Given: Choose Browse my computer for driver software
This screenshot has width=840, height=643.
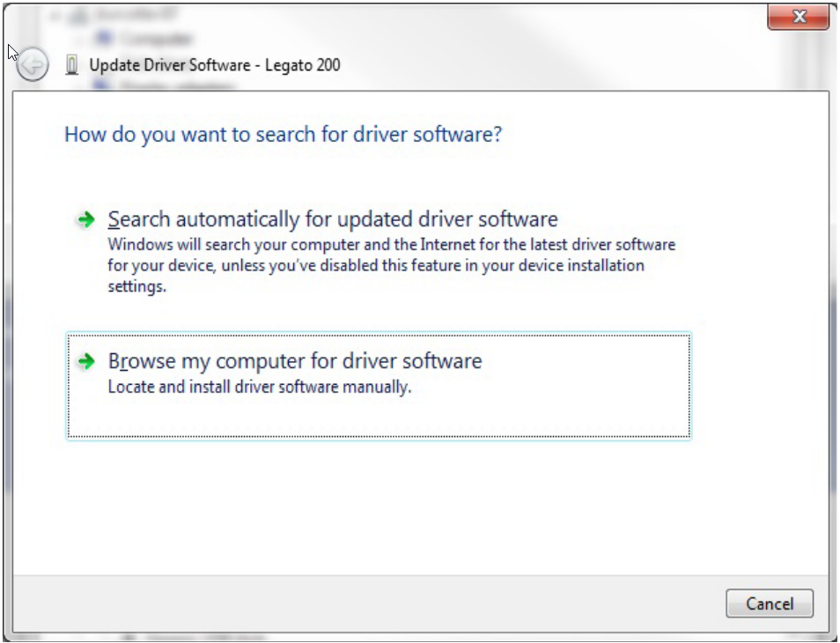Looking at the screenshot, I should [x=379, y=386].
